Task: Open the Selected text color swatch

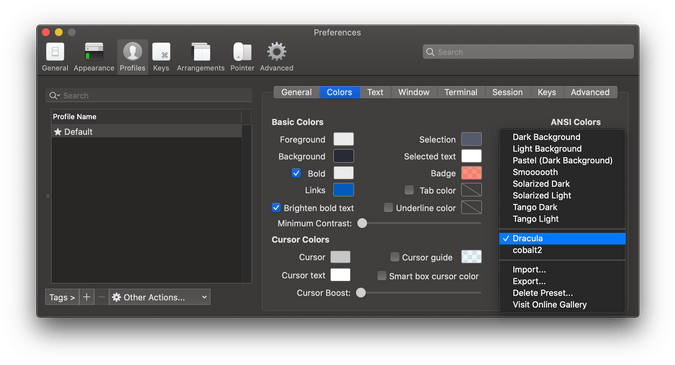Action: point(471,156)
